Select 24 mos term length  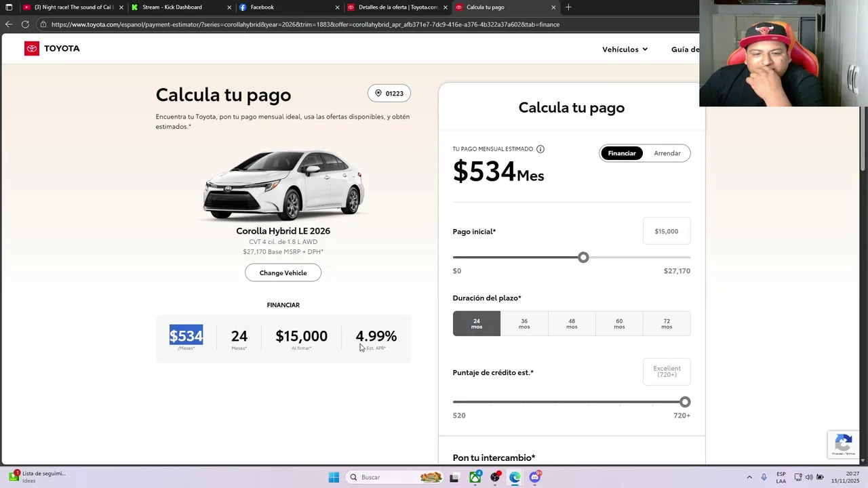tap(477, 323)
